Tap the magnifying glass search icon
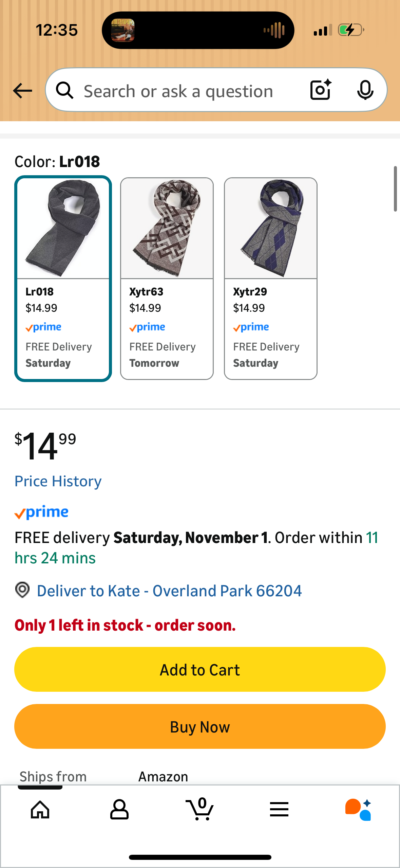400x868 pixels. click(x=65, y=91)
